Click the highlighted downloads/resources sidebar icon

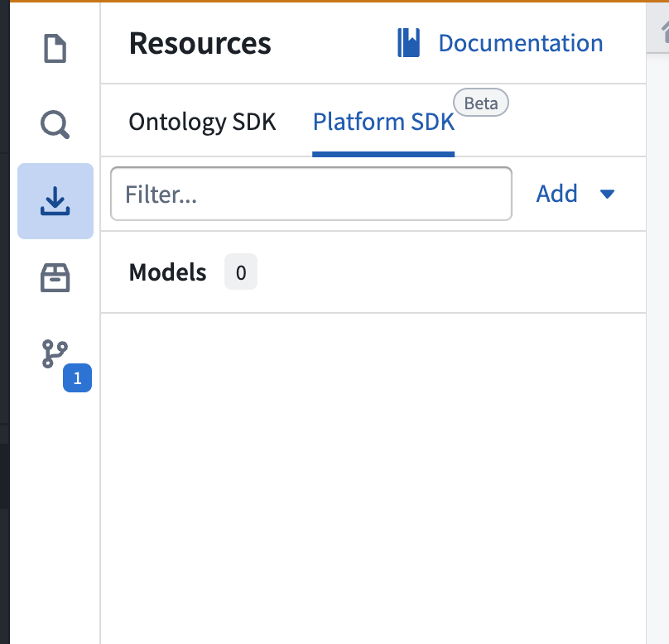tap(55, 200)
